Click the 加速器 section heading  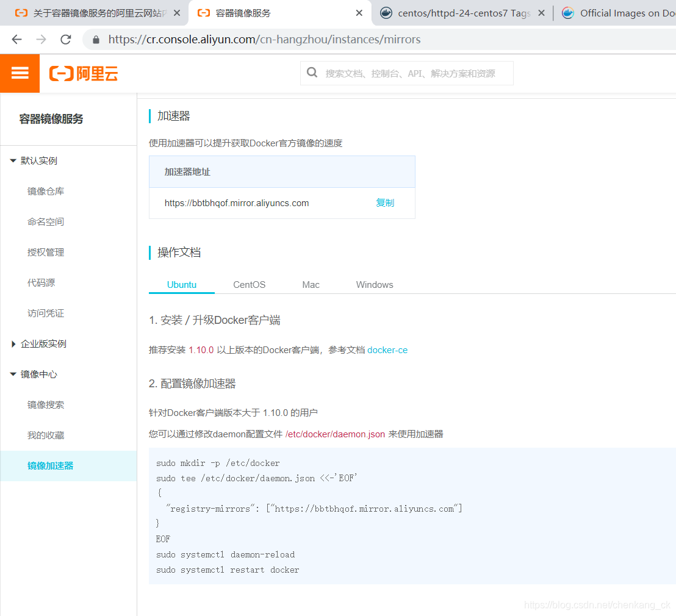[173, 116]
